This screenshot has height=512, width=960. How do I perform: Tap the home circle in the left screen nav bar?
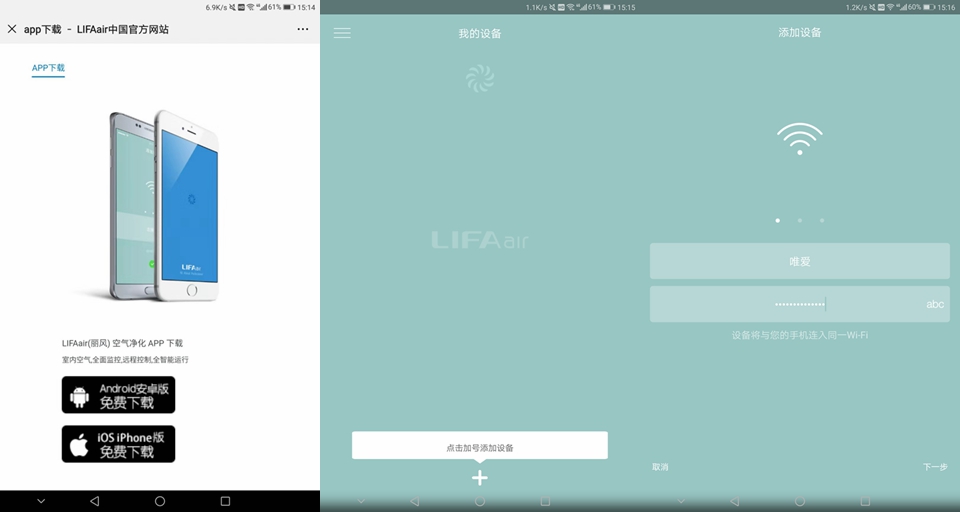coord(160,501)
